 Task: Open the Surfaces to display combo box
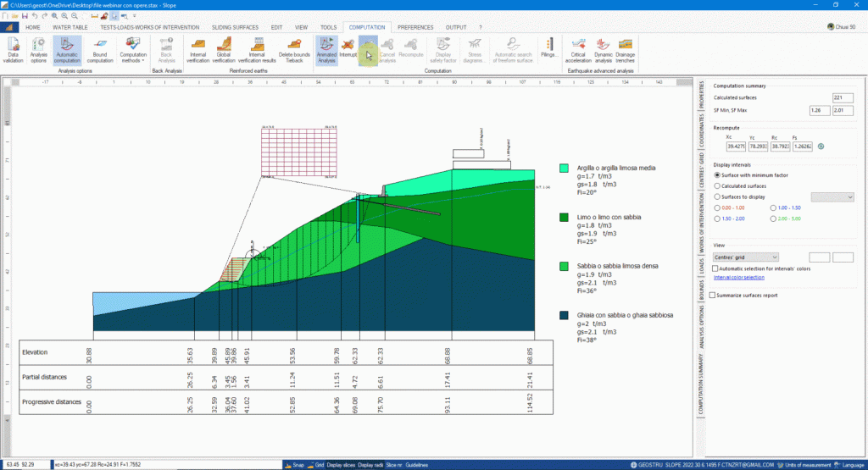click(x=832, y=196)
